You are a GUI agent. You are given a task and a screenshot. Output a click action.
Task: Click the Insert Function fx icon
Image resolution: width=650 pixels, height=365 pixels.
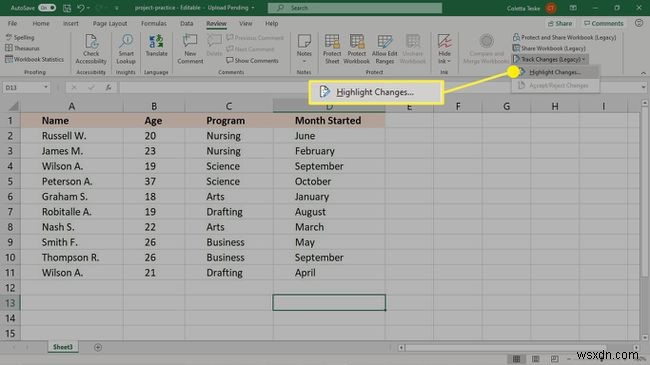(108, 88)
